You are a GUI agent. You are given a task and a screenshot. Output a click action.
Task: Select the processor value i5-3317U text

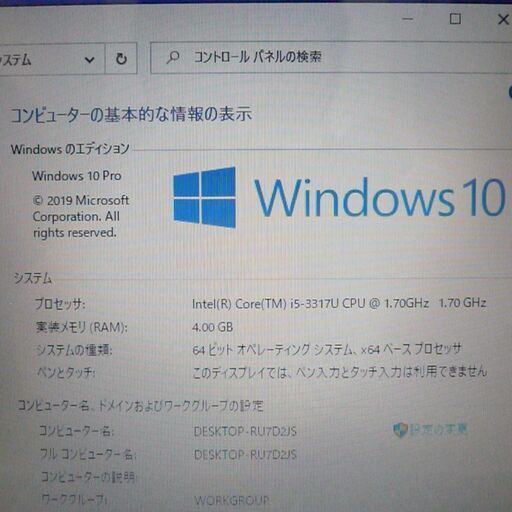tap(339, 303)
